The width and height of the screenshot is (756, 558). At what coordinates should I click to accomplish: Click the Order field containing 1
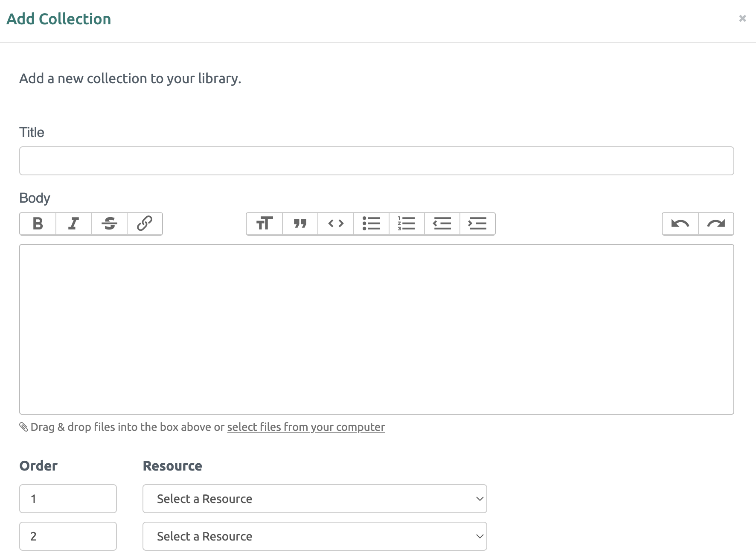click(x=68, y=499)
